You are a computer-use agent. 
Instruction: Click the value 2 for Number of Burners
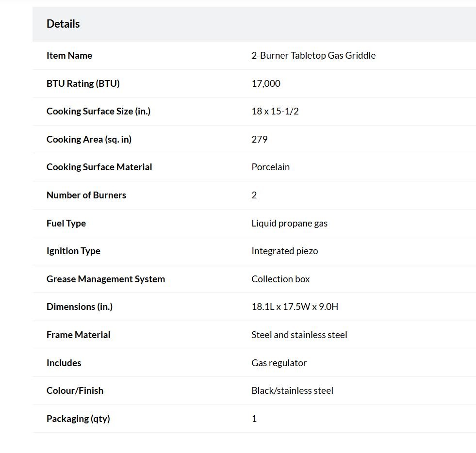click(x=254, y=195)
